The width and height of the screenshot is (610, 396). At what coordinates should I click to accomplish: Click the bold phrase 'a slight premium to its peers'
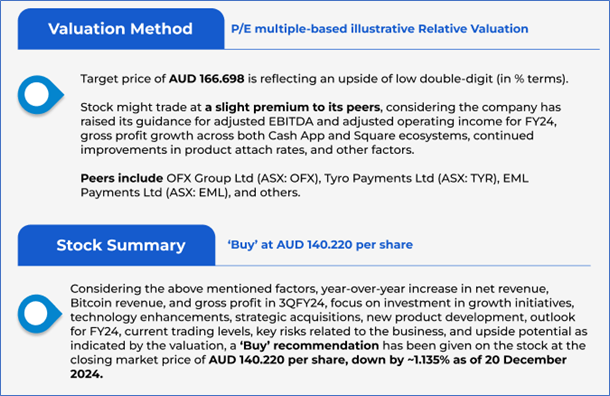click(293, 107)
